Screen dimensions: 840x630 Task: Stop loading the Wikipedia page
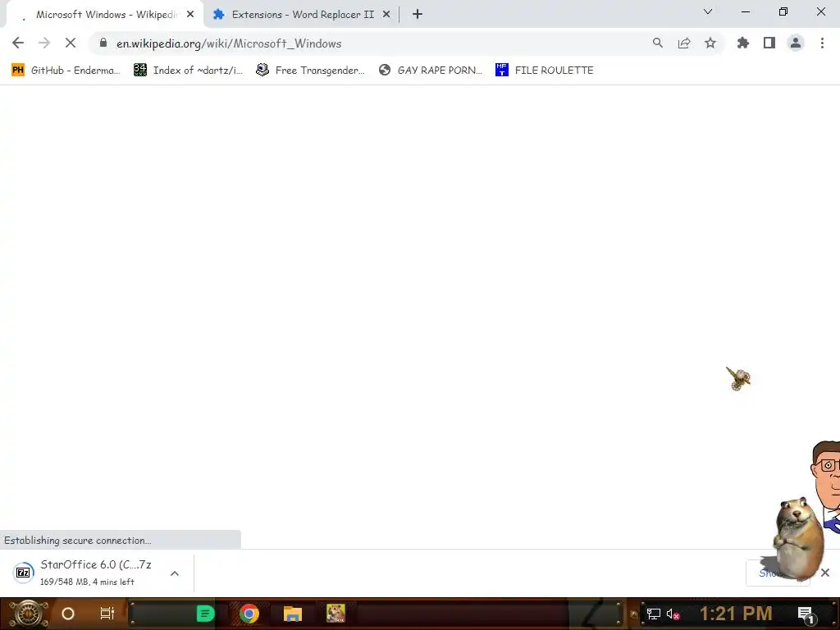(x=71, y=43)
